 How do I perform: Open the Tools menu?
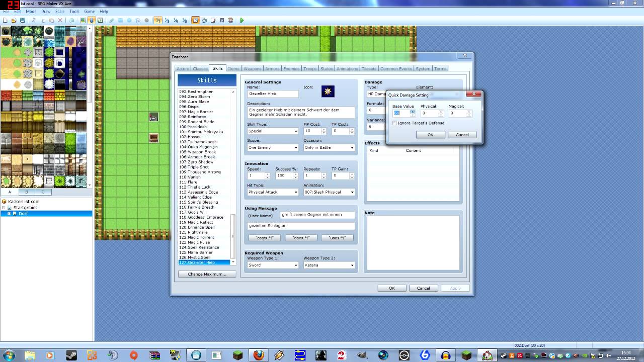point(74,11)
